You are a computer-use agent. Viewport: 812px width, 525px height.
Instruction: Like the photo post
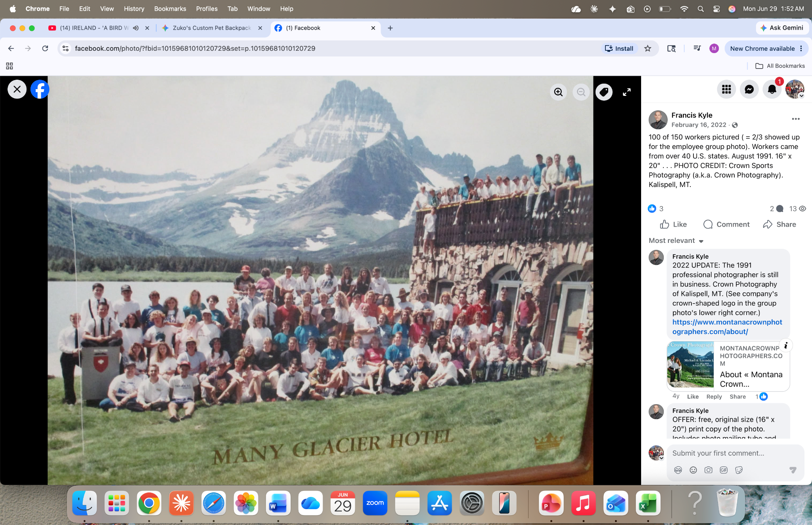click(673, 225)
